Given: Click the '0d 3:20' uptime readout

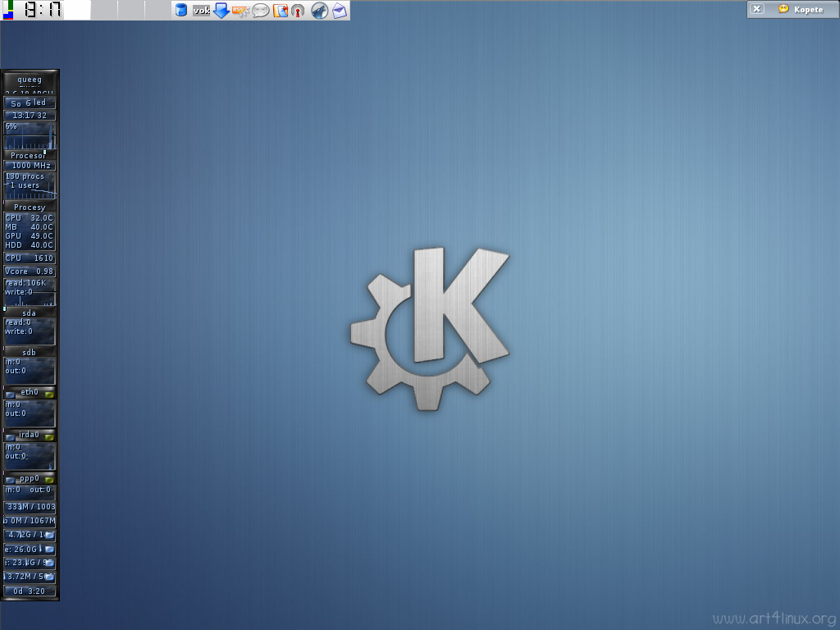Looking at the screenshot, I should point(30,591).
